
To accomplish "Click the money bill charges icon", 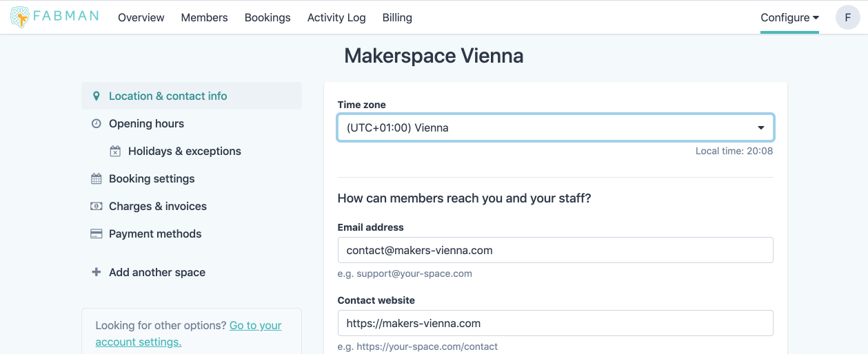I will 97,207.
